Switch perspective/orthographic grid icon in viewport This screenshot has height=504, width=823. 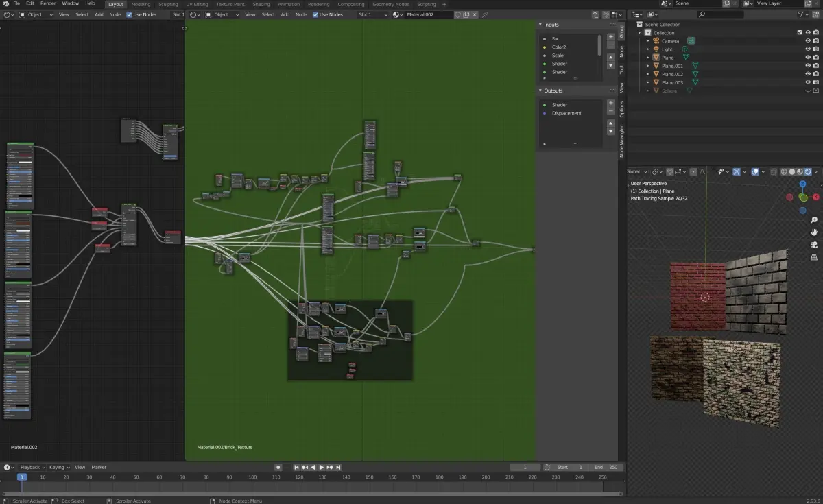coord(814,257)
